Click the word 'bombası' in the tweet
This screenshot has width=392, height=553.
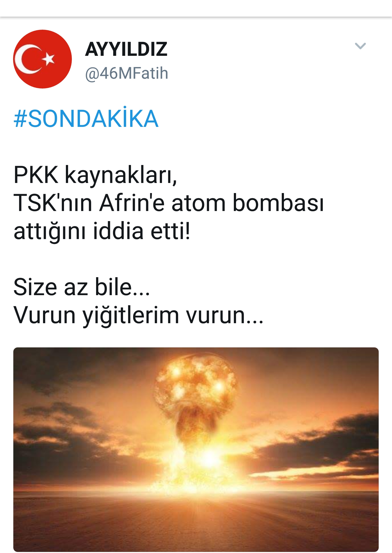278,203
